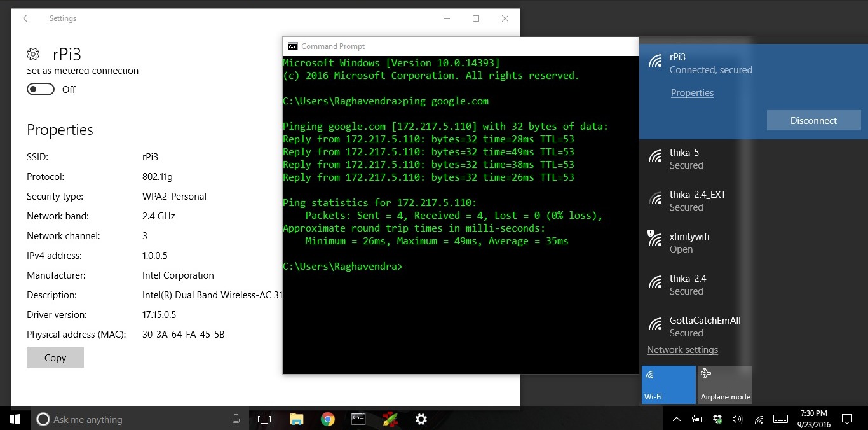
Task: Toggle the metered connection switch
Action: [x=41, y=90]
